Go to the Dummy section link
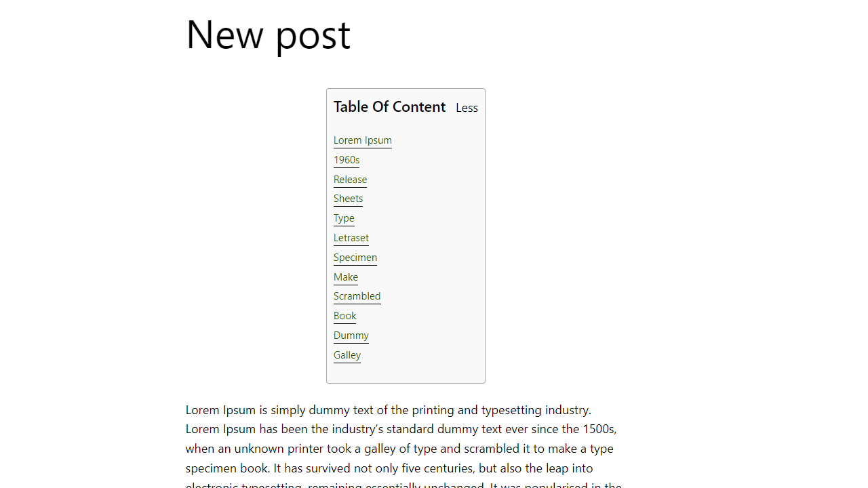 coord(351,335)
